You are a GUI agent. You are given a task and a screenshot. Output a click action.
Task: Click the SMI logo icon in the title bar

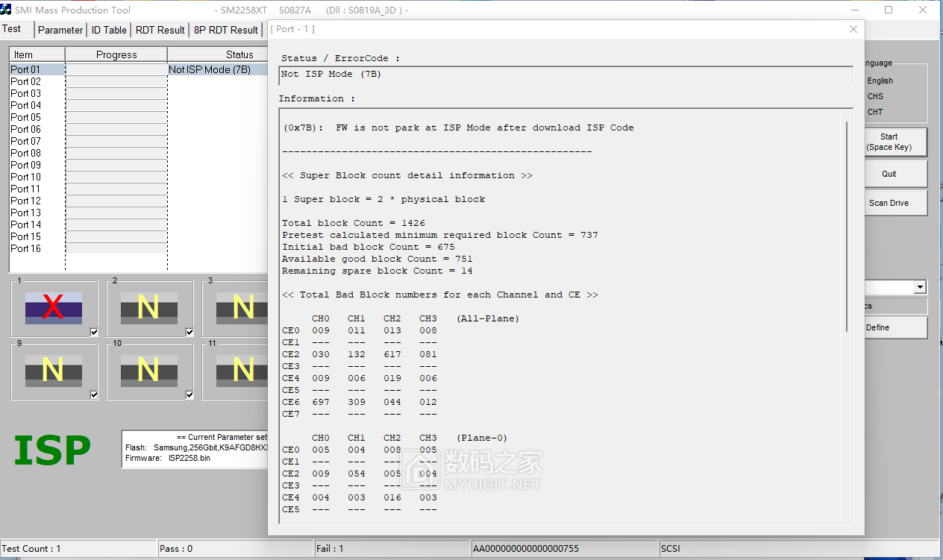7,10
